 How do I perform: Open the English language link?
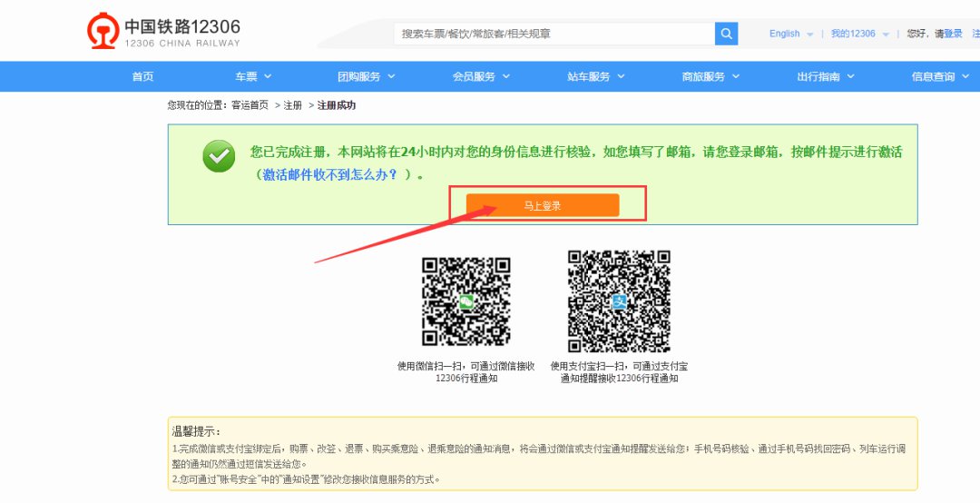(784, 34)
